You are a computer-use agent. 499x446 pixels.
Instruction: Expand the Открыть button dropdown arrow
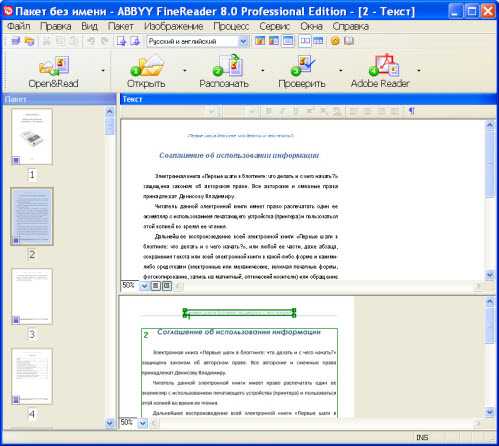(185, 70)
